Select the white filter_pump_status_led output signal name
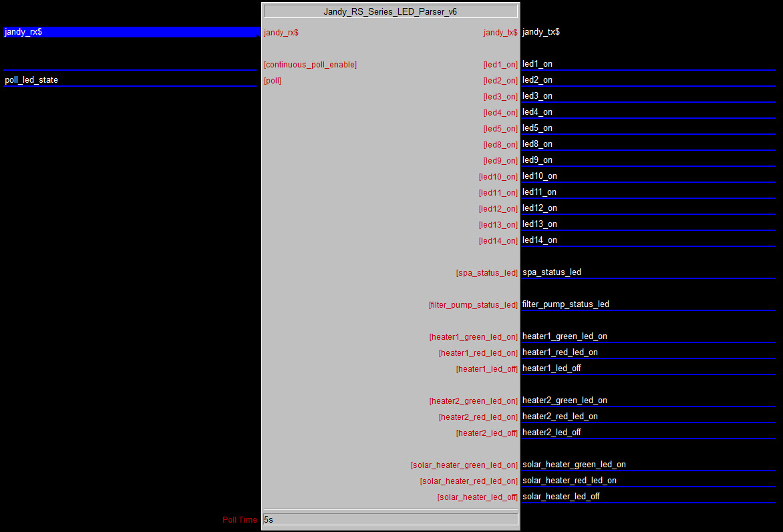Viewport: 783px width, 532px height. [566, 304]
